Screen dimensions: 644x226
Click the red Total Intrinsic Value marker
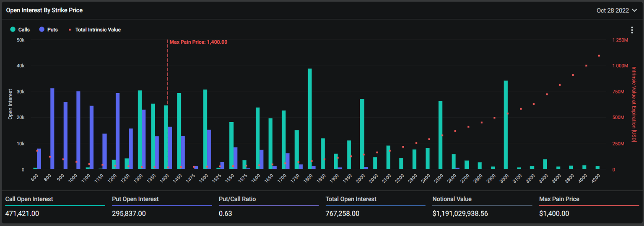click(x=70, y=30)
